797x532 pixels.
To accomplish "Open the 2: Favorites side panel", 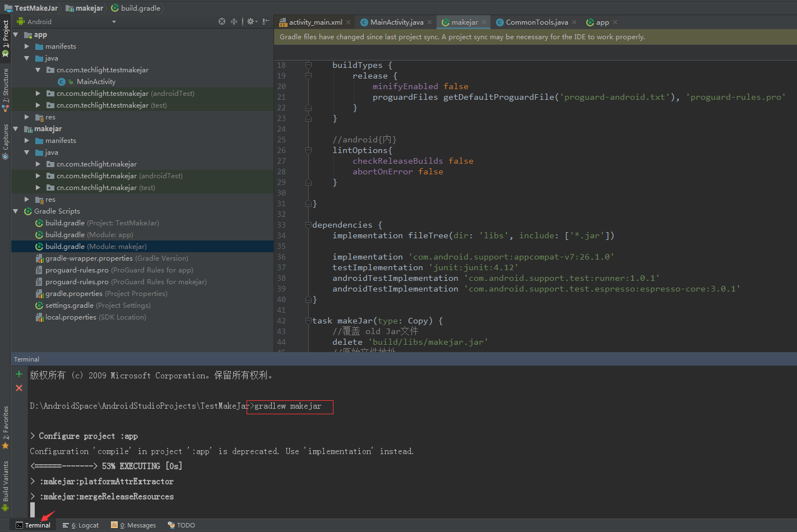I will [x=6, y=427].
